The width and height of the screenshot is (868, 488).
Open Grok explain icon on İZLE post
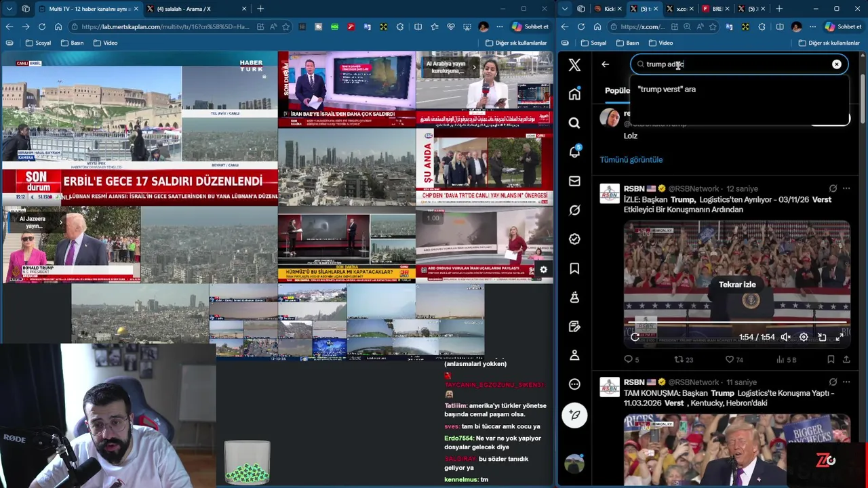click(833, 188)
